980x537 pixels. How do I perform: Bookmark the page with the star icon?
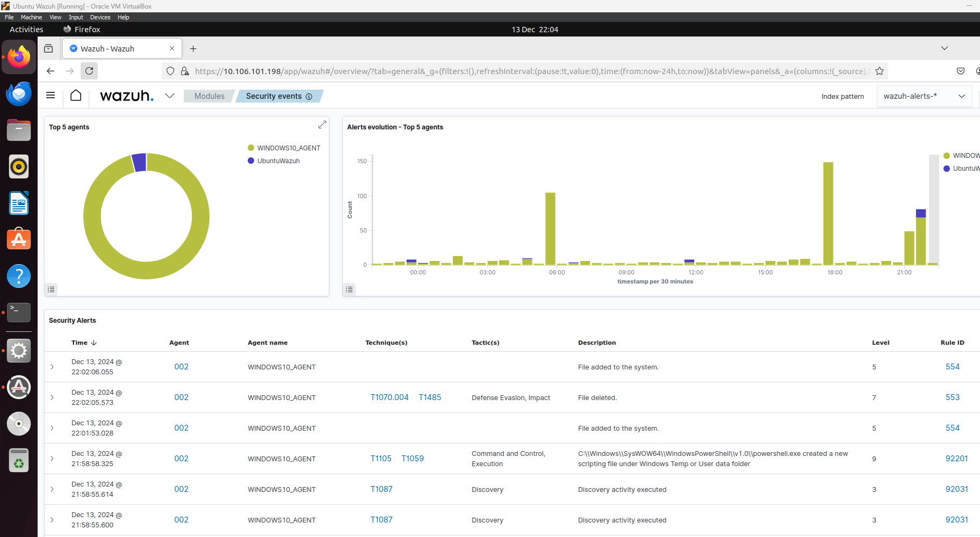click(x=880, y=70)
